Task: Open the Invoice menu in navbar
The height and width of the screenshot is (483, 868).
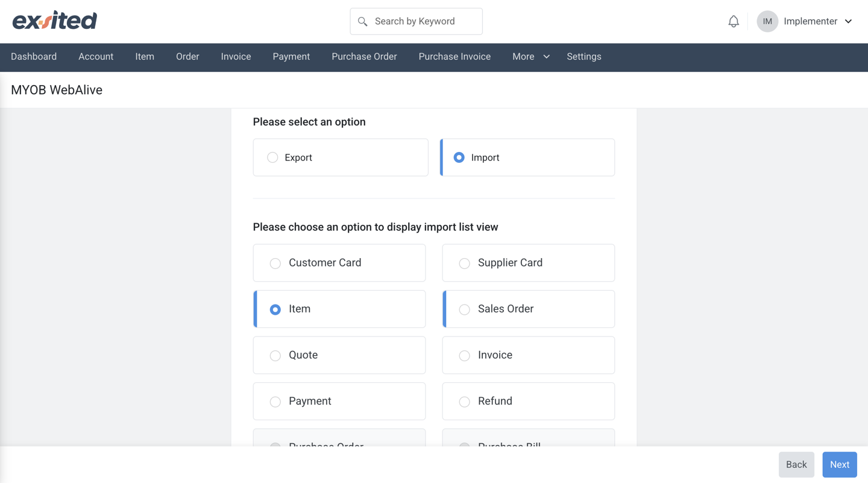Action: (236, 57)
